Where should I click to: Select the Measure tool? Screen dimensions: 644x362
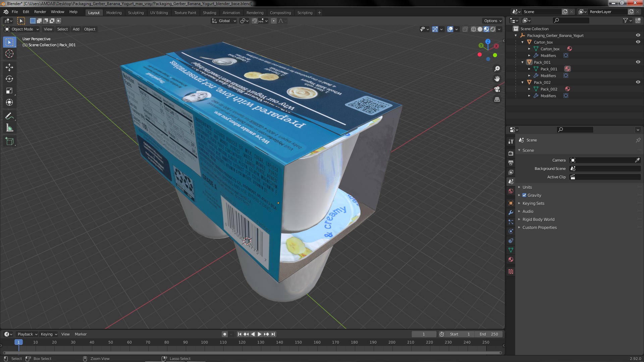9,128
